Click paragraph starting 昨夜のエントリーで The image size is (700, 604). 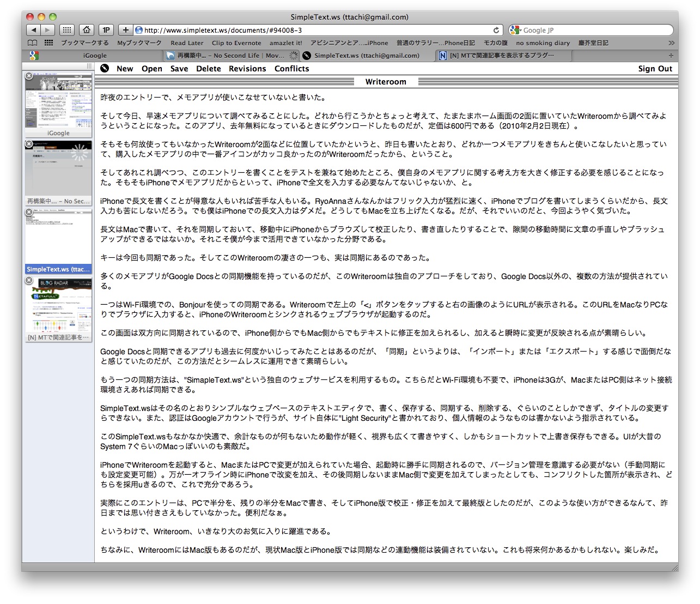[x=213, y=98]
